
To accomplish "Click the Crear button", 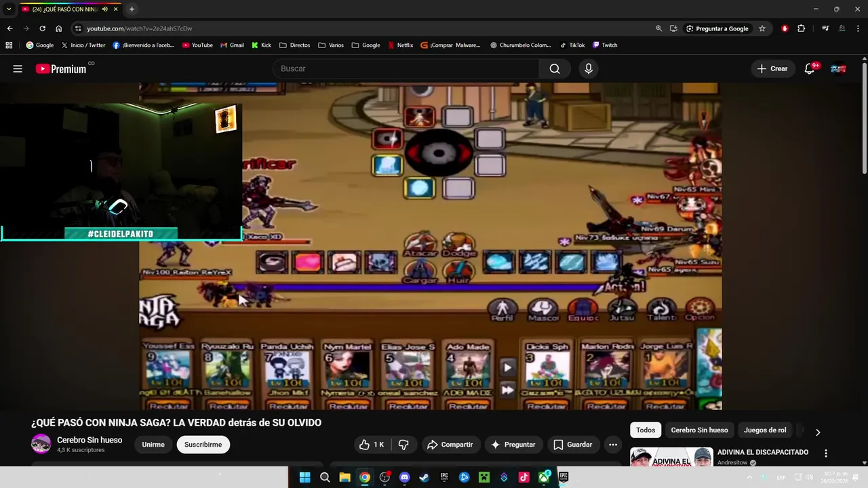I will tap(772, 68).
